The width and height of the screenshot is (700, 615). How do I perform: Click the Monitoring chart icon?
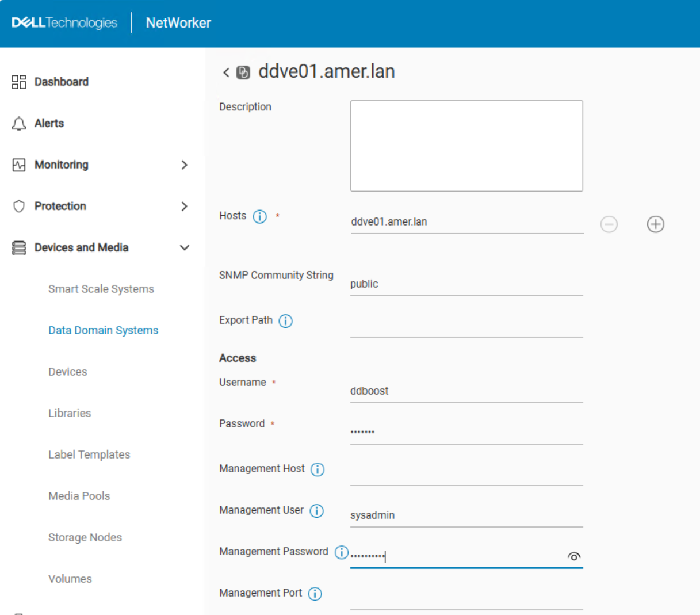[18, 165]
